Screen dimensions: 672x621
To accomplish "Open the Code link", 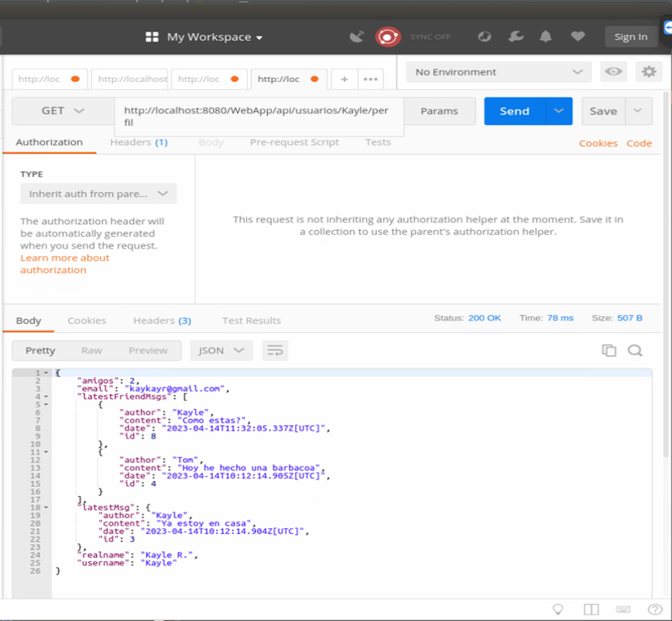I will (x=639, y=143).
